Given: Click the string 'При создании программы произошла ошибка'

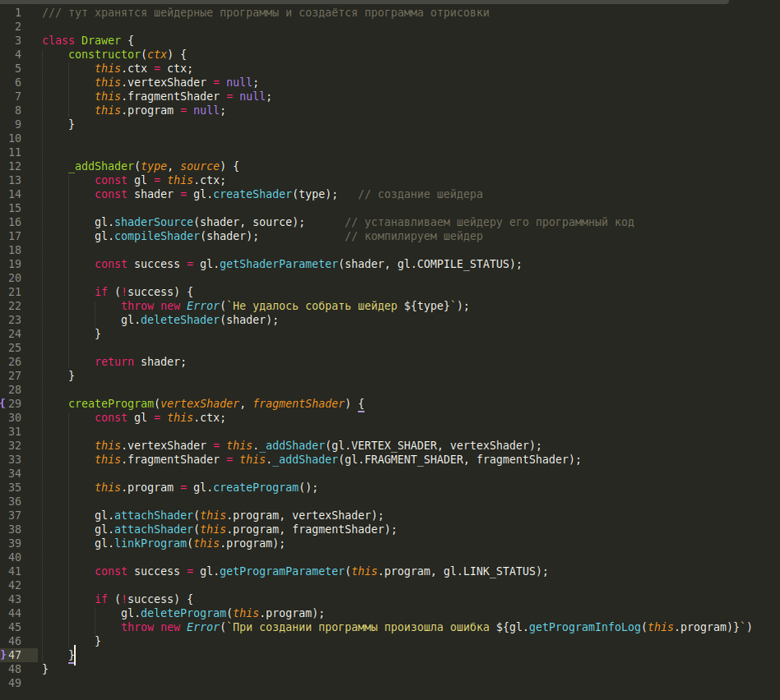Looking at the screenshot, I should [x=362, y=627].
